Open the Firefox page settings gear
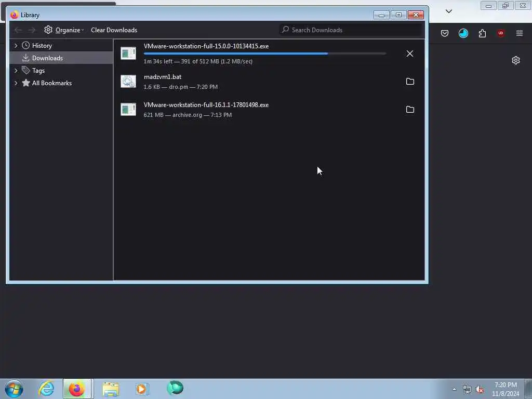 (x=516, y=60)
